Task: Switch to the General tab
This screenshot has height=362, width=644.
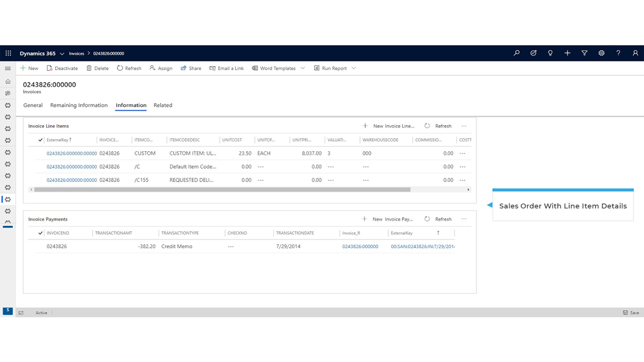Action: (x=33, y=106)
